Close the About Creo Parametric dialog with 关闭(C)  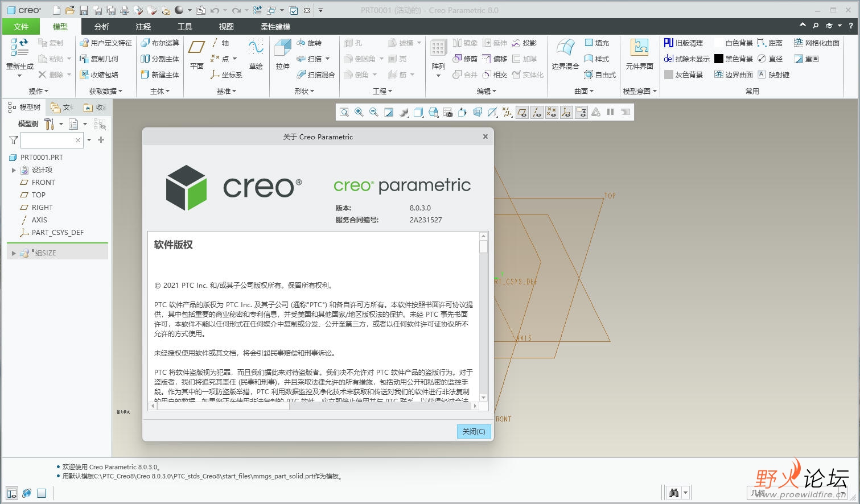(x=474, y=431)
